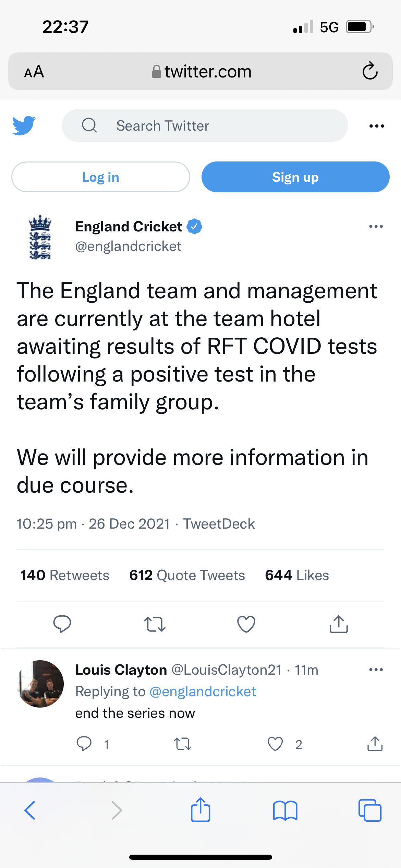Image resolution: width=401 pixels, height=868 pixels.
Task: Retweet Louis Clayton's reply
Action: pyautogui.click(x=182, y=744)
